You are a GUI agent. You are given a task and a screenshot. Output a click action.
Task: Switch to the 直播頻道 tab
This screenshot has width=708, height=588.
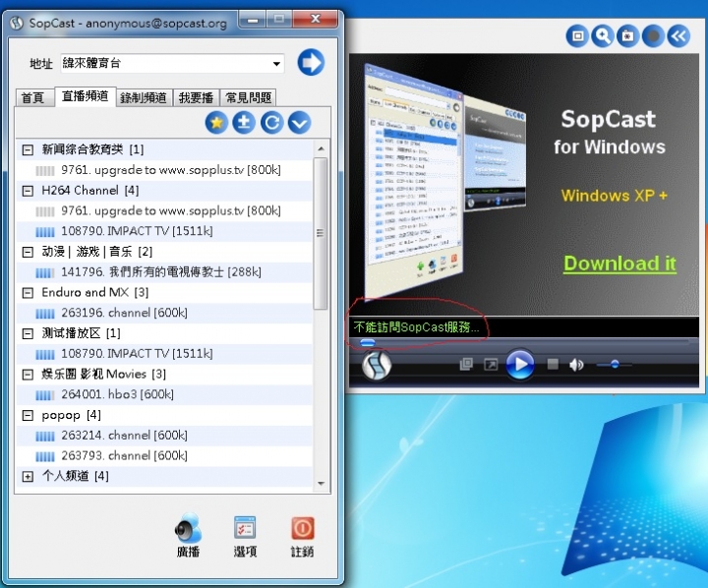coord(86,96)
